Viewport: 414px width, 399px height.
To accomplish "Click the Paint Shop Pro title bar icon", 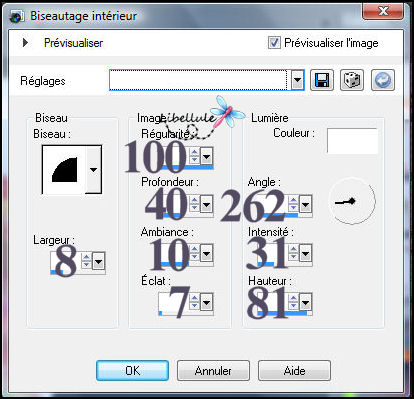I will pos(16,16).
